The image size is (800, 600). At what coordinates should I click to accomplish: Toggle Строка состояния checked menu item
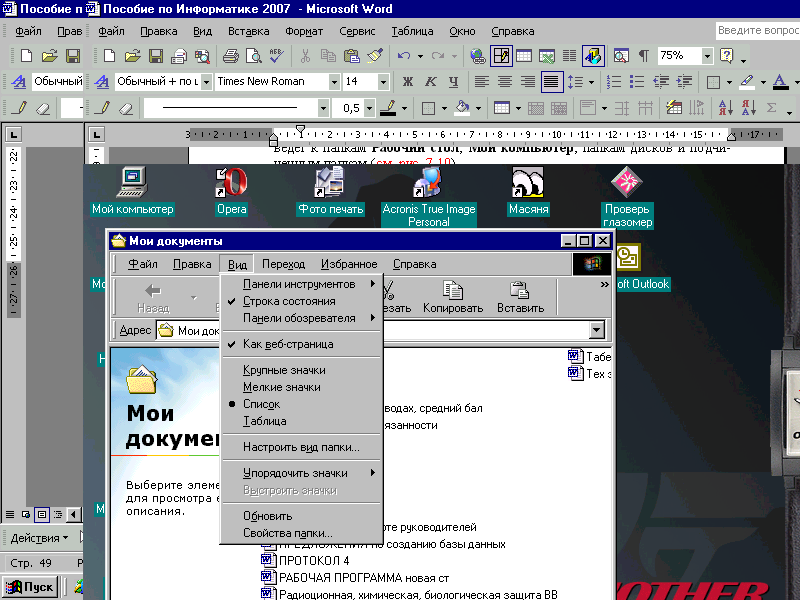tap(301, 301)
